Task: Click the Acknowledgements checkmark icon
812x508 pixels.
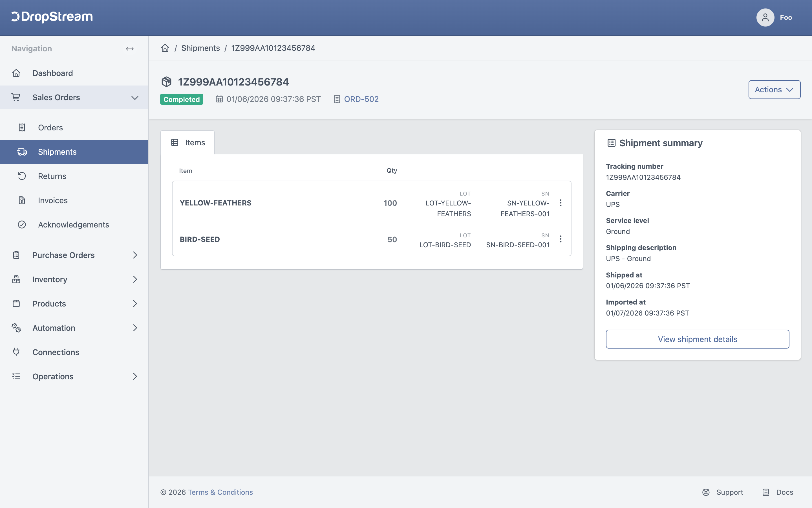Action: [x=22, y=224]
